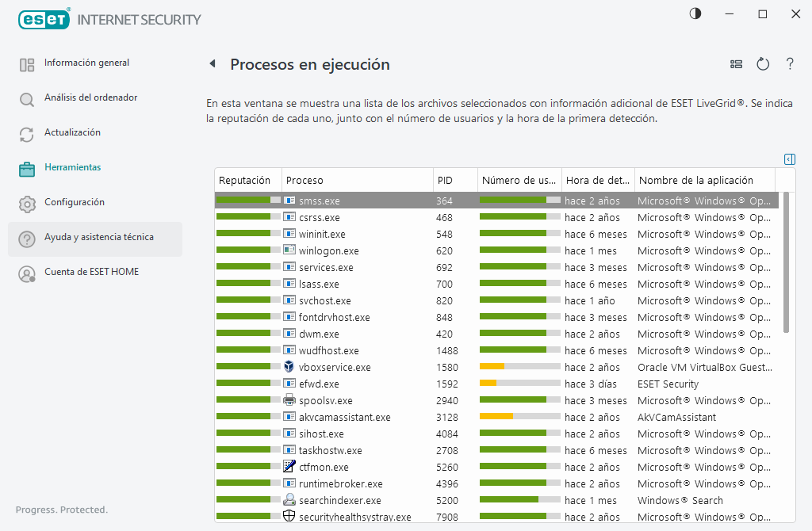
Task: Open the Actualización section
Action: click(72, 132)
